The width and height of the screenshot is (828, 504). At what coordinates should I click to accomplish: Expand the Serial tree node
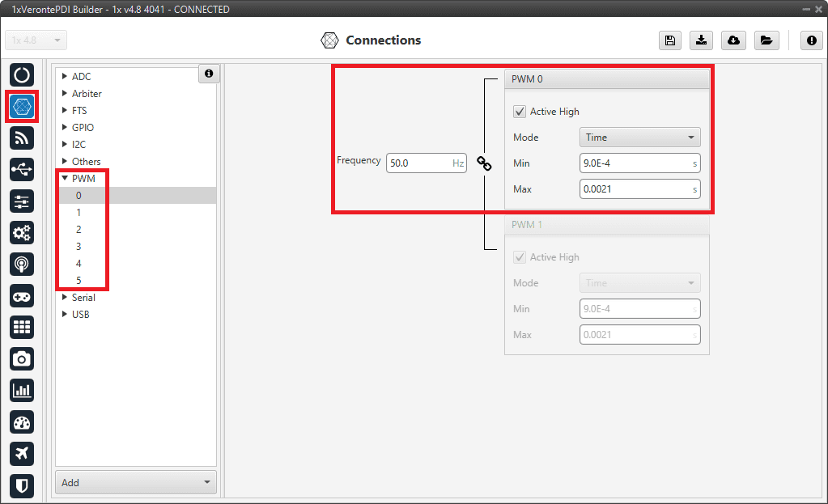[65, 298]
